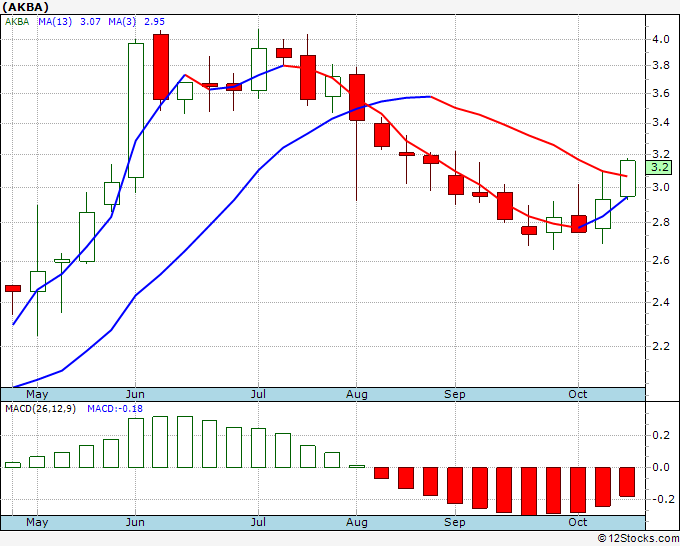Click the last green candlestick in October
The image size is (680, 546).
coord(628,178)
